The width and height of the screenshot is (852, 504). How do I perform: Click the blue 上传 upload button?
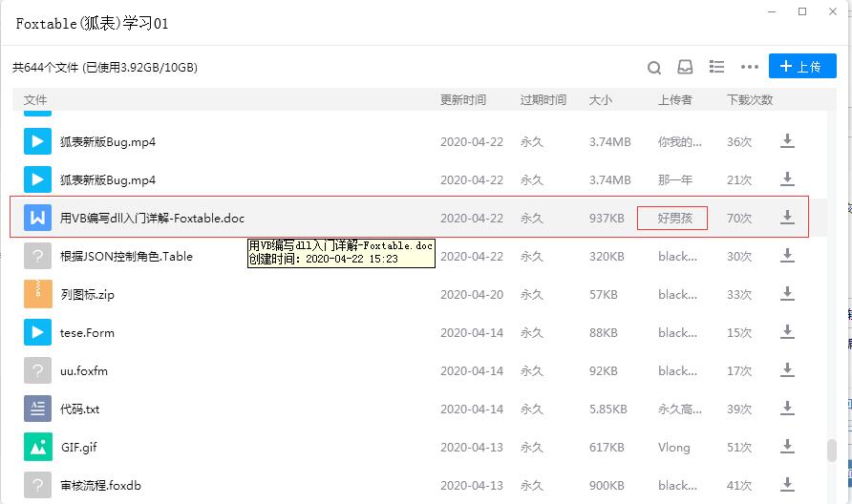802,66
